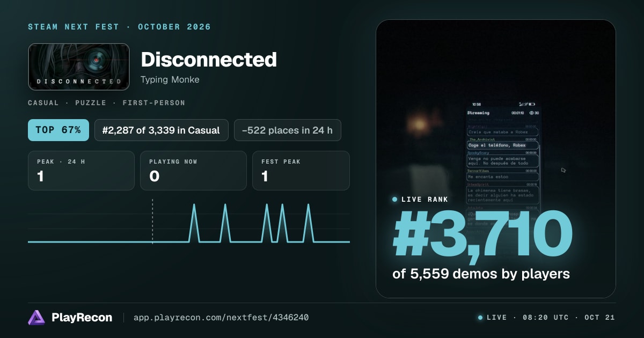Open the PlayRecon brand name
The width and height of the screenshot is (644, 338).
point(82,318)
